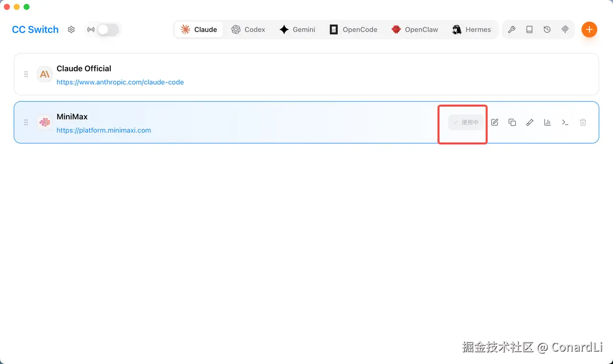Click the test-tube icon for MiniMax
613x364 pixels.
(530, 122)
